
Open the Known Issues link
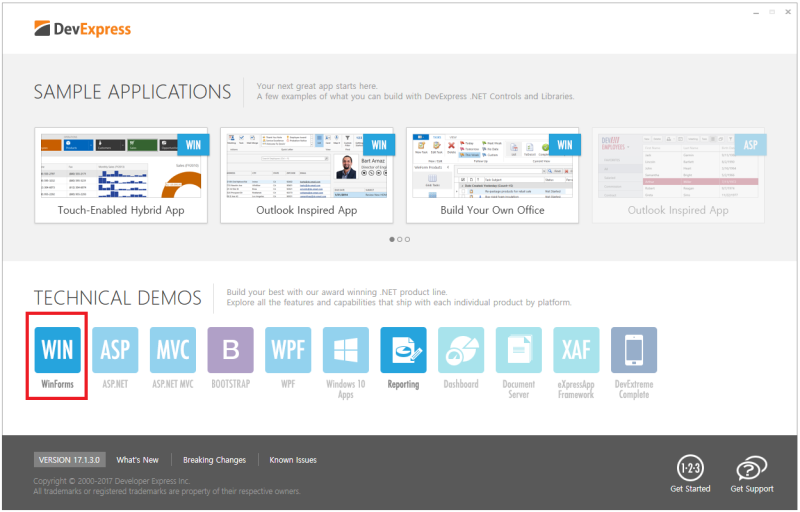(293, 460)
